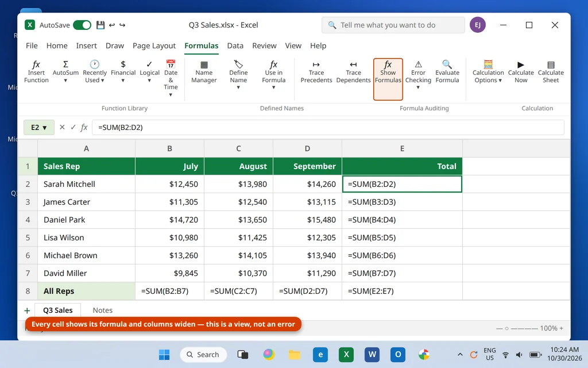The image size is (588, 368).
Task: Switch to the Draw tab
Action: tap(115, 46)
